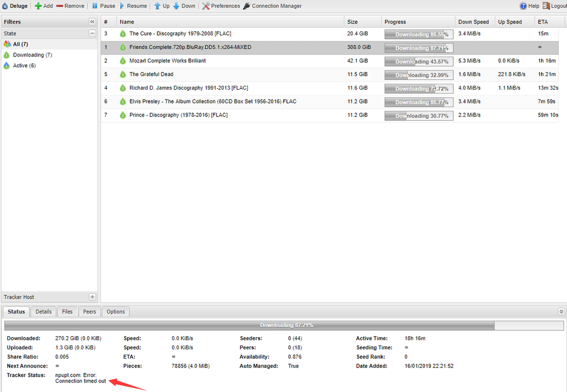Image resolution: width=567 pixels, height=392 pixels.
Task: Select The Cure - Discography 1979-2008 row
Action: [330, 34]
